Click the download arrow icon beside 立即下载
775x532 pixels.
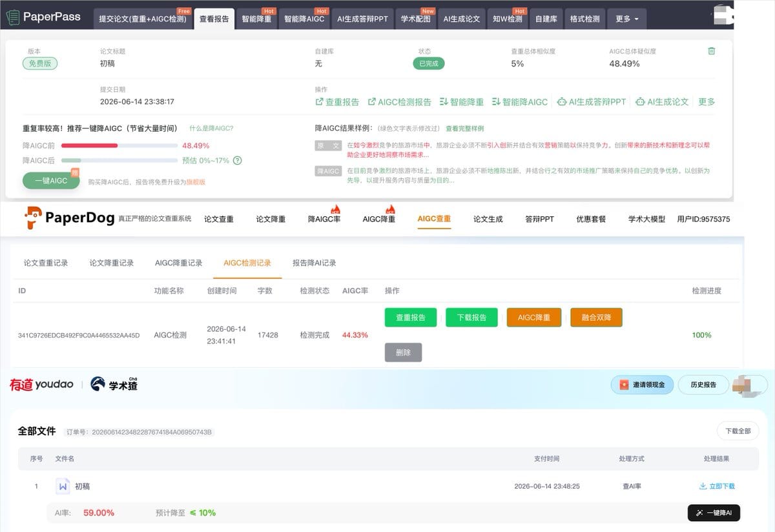(703, 486)
